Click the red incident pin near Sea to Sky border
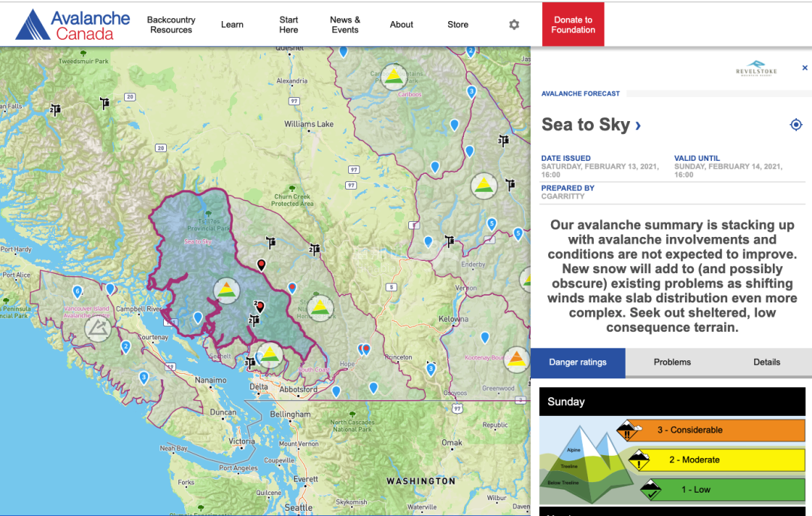This screenshot has height=516, width=812. point(262,266)
